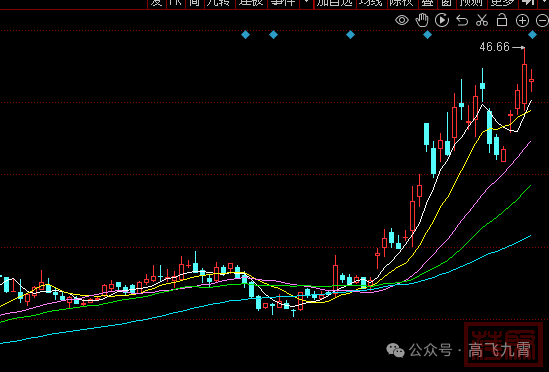Click the first blue diamond event marker
The height and width of the screenshot is (372, 549).
(245, 35)
